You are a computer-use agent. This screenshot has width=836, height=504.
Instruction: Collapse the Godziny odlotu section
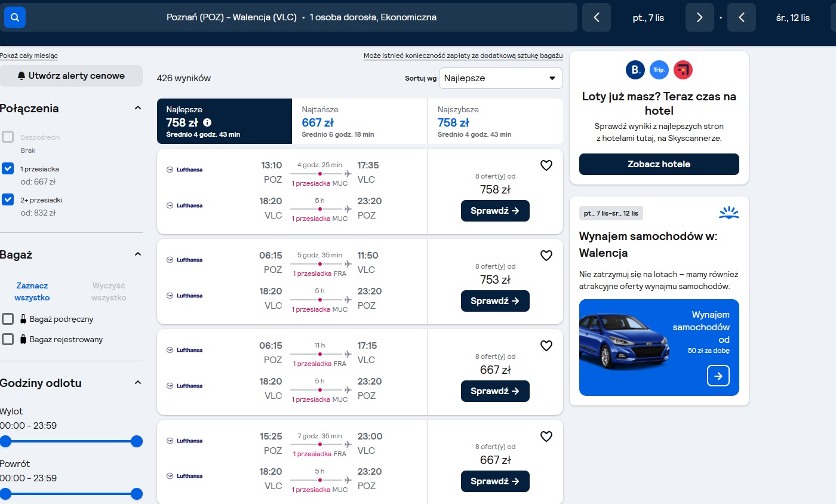coord(138,383)
